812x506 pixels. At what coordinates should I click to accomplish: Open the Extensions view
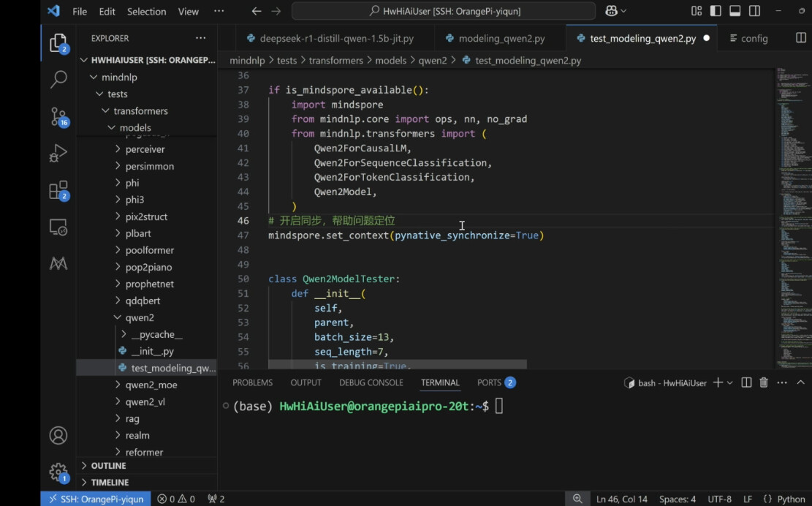pos(58,191)
